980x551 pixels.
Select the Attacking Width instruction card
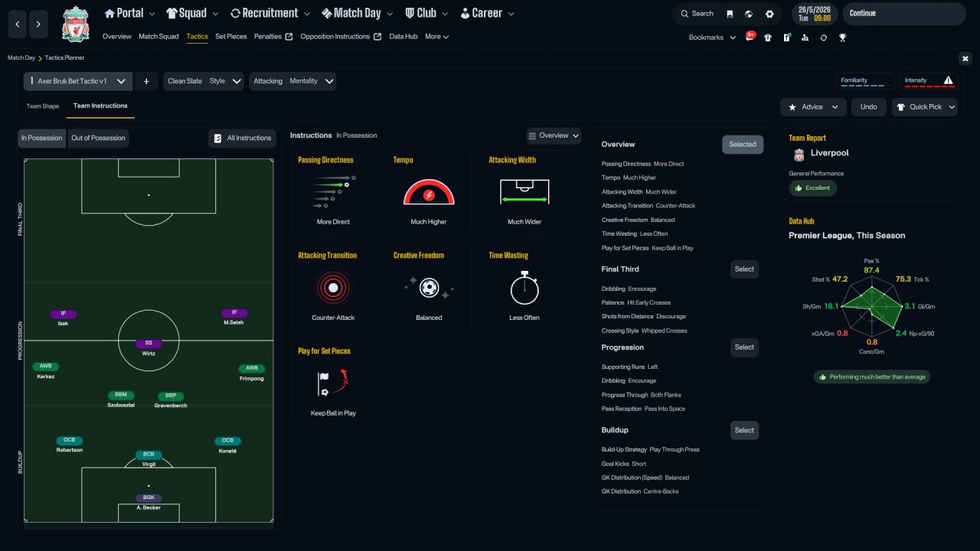(x=524, y=192)
